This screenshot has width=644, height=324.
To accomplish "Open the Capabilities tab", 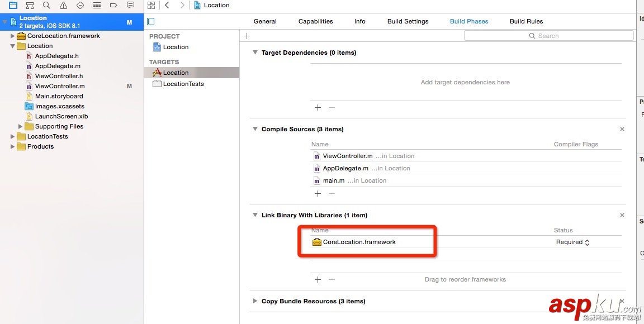I will [x=315, y=21].
